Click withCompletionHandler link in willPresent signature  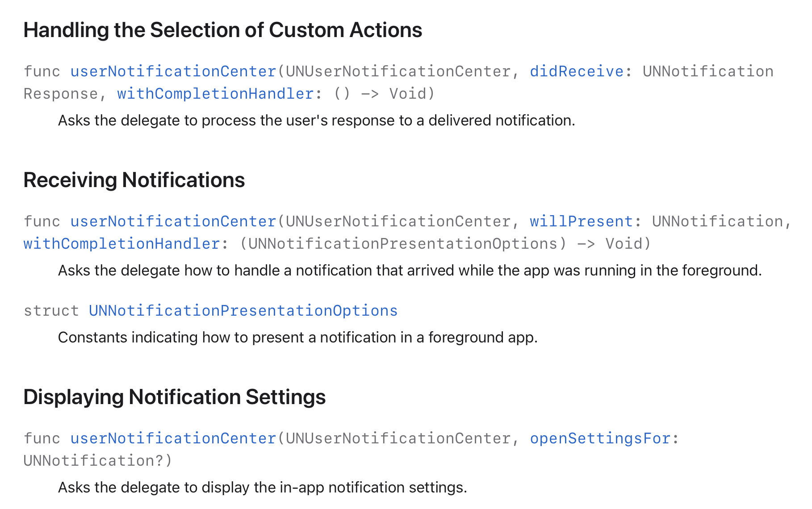pos(121,244)
